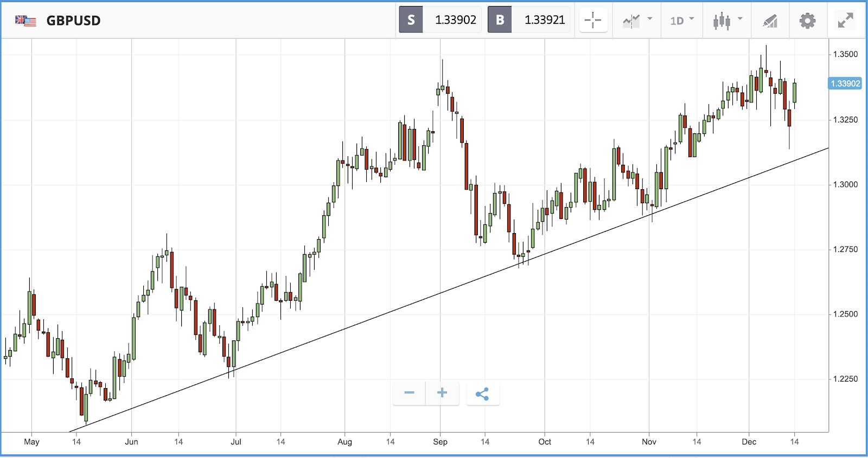Open the 1D timeframe dropdown

pyautogui.click(x=682, y=21)
